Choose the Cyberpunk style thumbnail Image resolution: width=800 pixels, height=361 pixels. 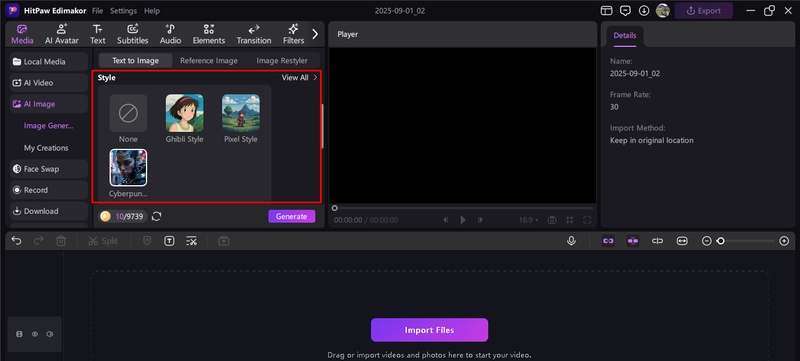coord(128,168)
